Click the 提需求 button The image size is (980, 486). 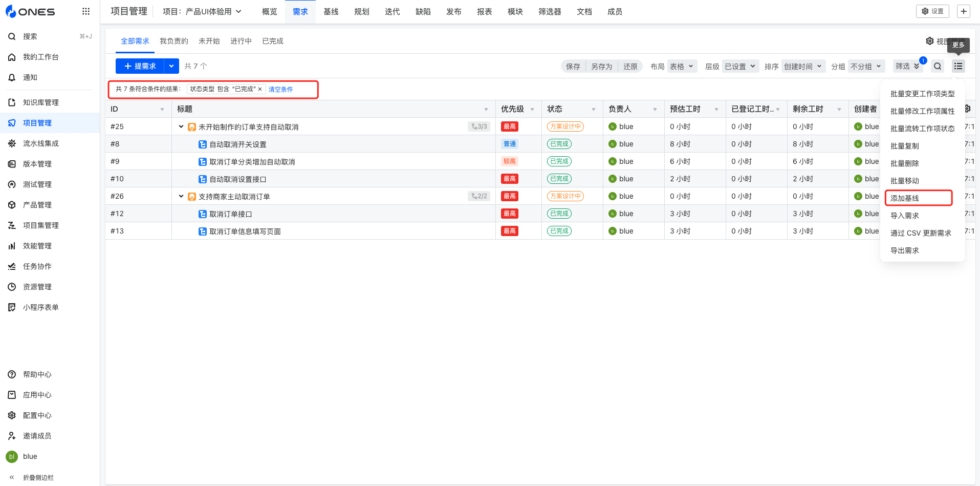click(x=140, y=66)
